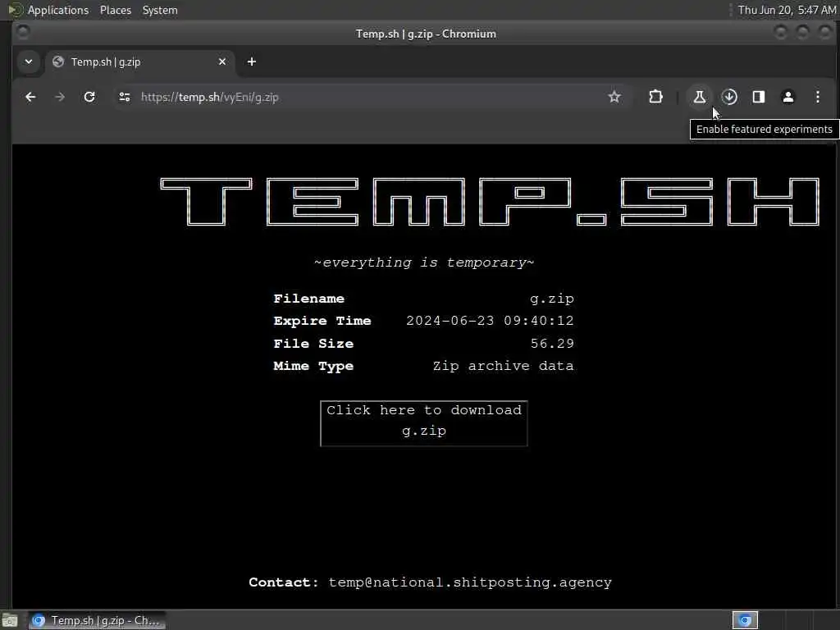Close the Temp.sh | g.zip tab
Viewport: 840px width, 630px height.
click(x=222, y=62)
